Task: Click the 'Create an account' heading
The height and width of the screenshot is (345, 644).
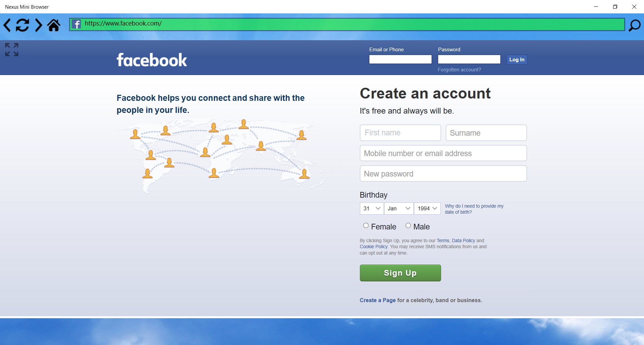Action: click(425, 93)
